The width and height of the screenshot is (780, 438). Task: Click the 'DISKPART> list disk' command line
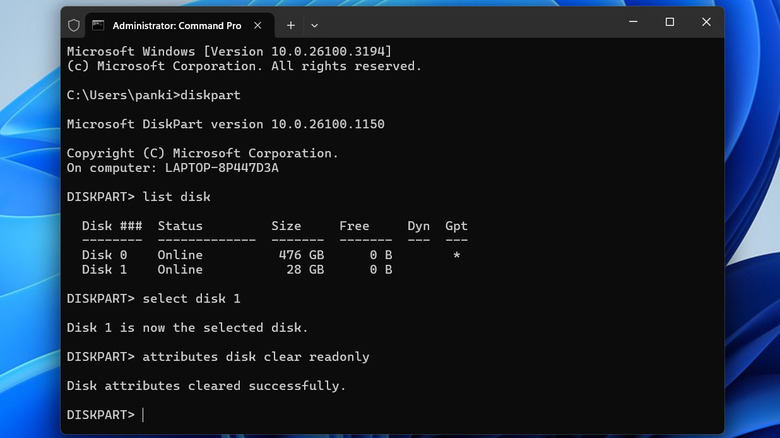pyautogui.click(x=139, y=197)
